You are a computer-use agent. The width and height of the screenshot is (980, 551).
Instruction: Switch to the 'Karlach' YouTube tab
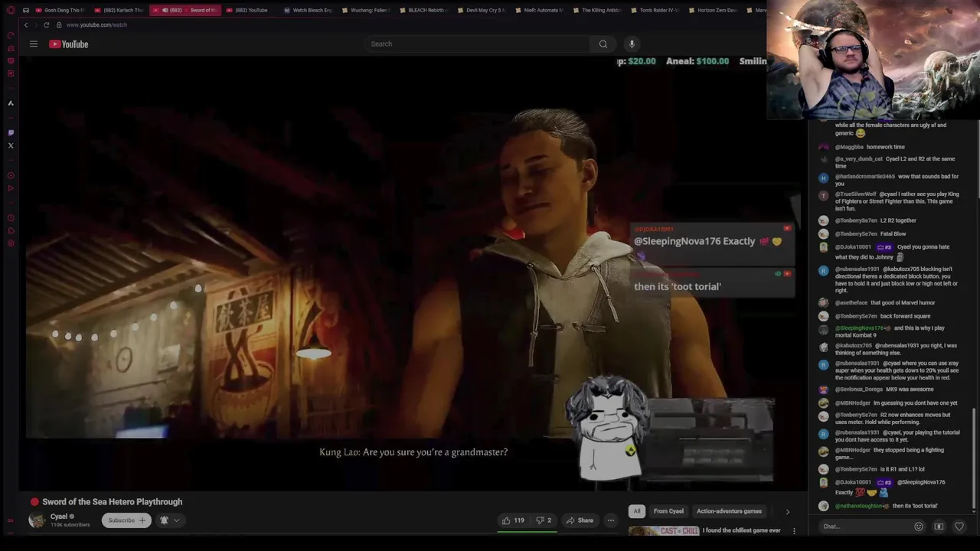tap(121, 10)
